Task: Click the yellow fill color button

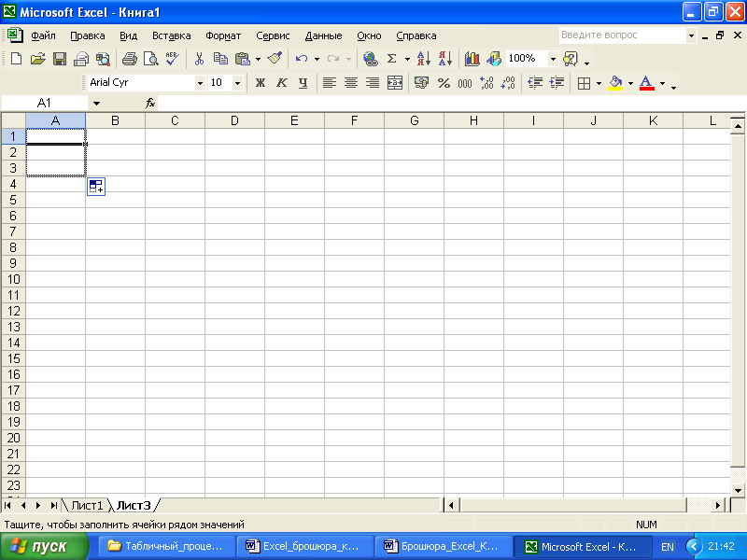Action: point(615,83)
